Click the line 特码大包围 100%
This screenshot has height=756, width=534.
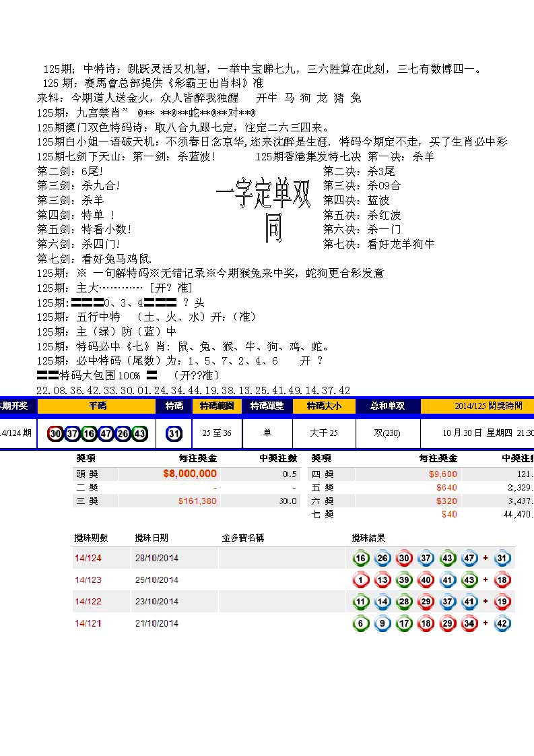click(129, 375)
